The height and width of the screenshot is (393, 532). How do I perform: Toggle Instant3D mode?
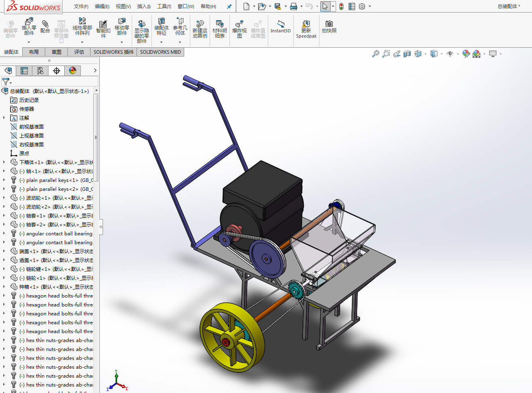point(280,27)
